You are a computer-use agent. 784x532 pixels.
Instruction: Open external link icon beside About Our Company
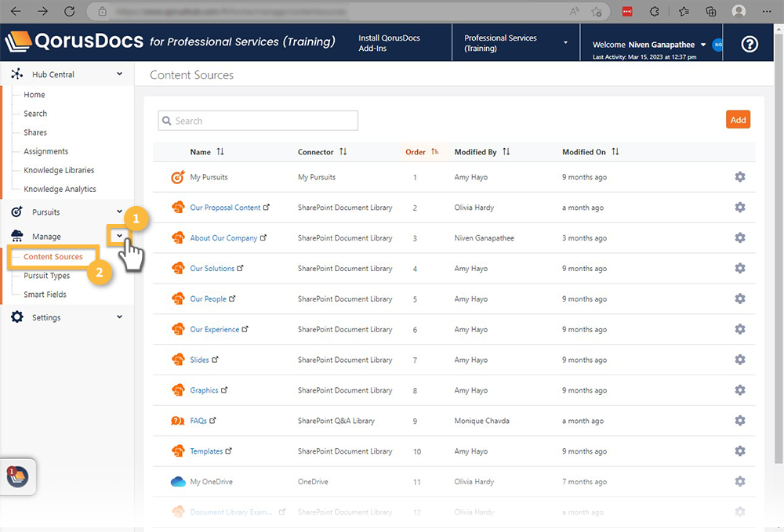(263, 237)
